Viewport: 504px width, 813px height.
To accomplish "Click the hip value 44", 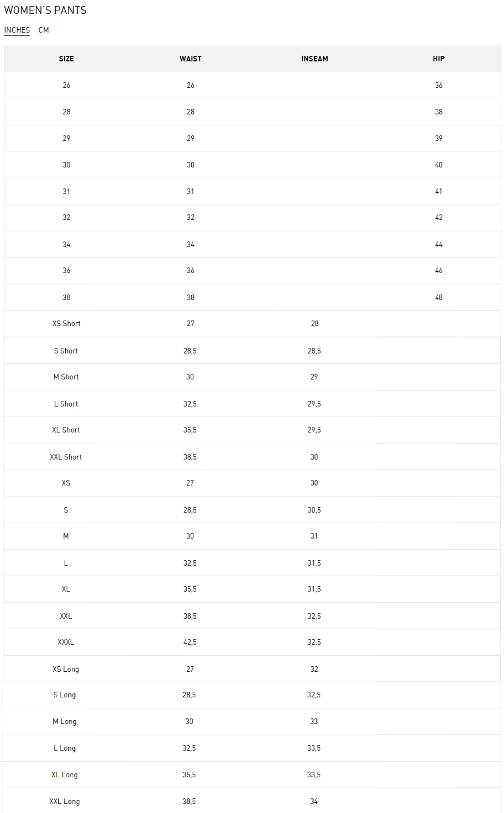I will pyautogui.click(x=438, y=244).
